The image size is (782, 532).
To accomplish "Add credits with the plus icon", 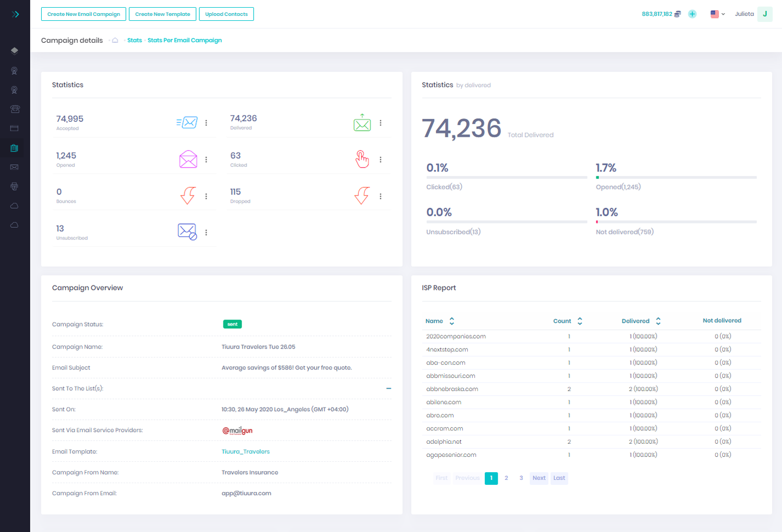I will 692,14.
